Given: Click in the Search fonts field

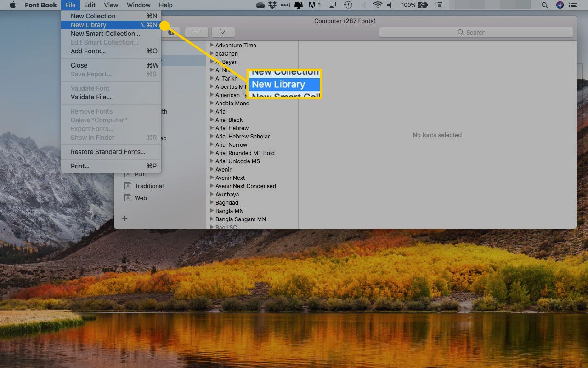Looking at the screenshot, I should (476, 32).
